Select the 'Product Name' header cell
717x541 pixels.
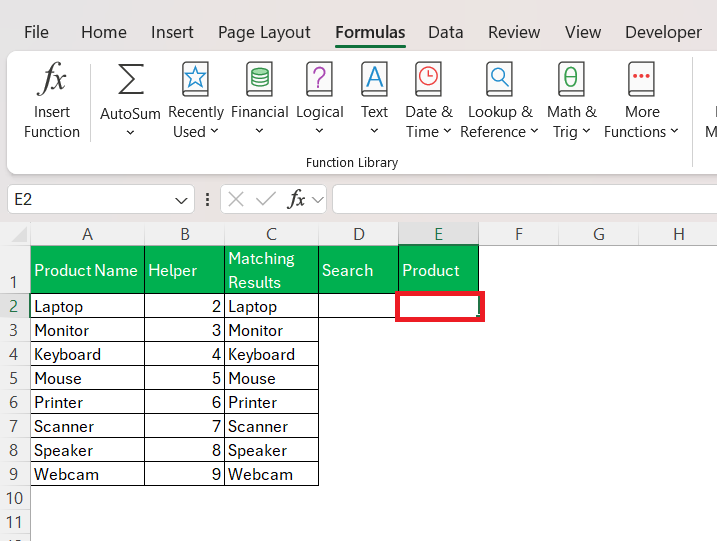[87, 270]
